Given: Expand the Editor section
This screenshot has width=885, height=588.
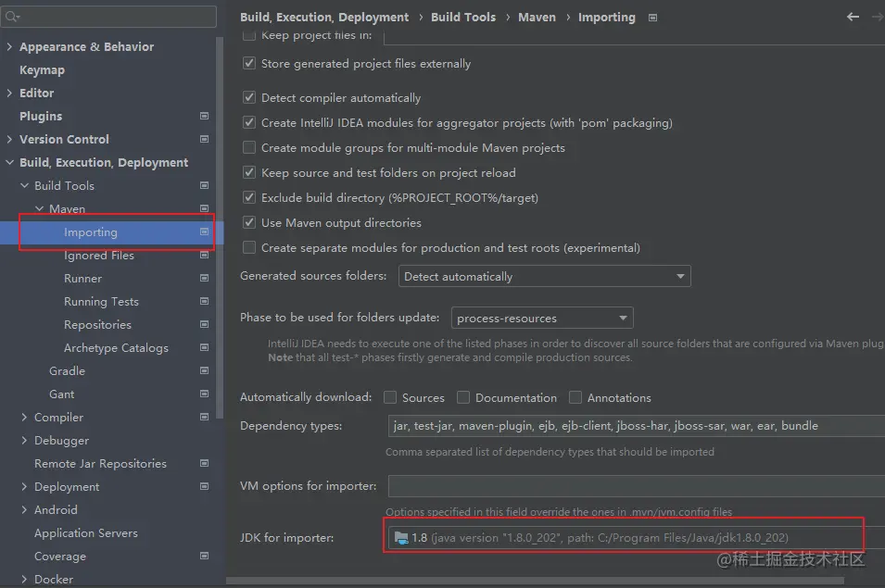Looking at the screenshot, I should pos(9,93).
